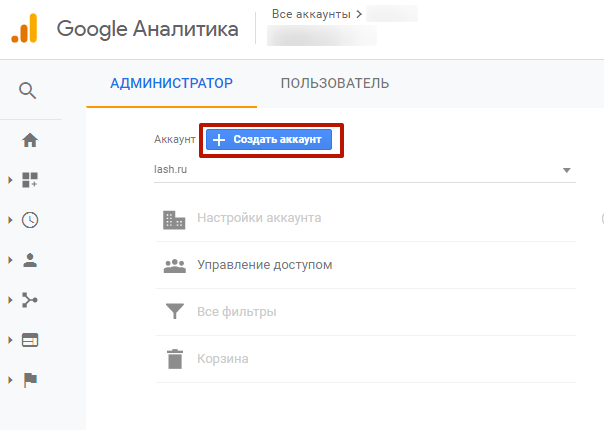Switch to the АДМИНИСТРАТОР tab
The image size is (604, 430).
click(171, 83)
